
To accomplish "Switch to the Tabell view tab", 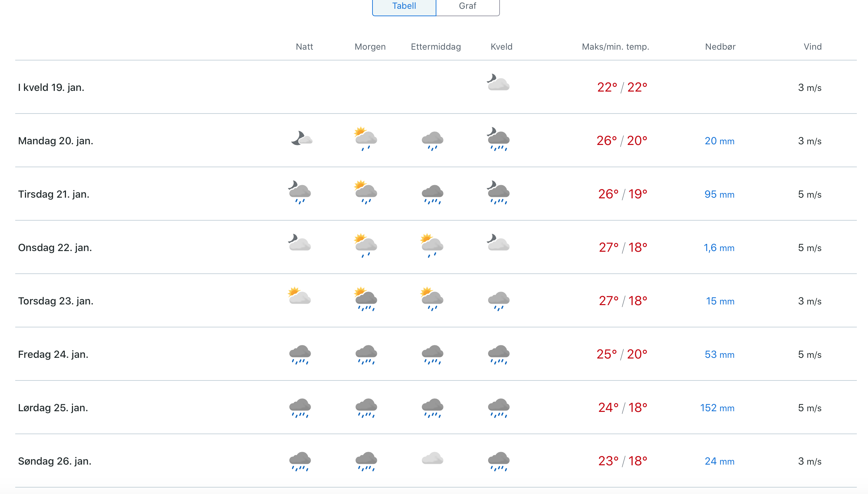I will pos(404,6).
